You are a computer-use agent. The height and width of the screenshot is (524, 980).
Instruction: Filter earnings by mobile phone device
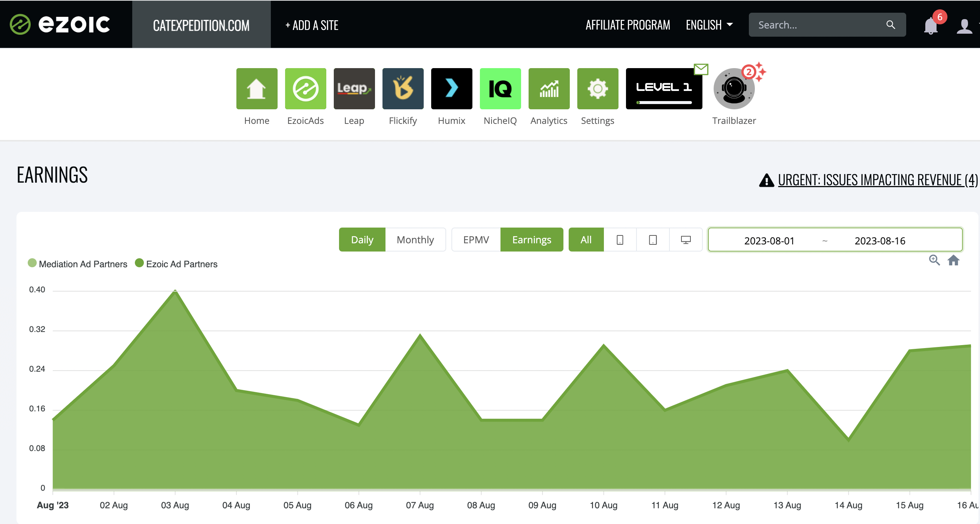click(x=620, y=240)
